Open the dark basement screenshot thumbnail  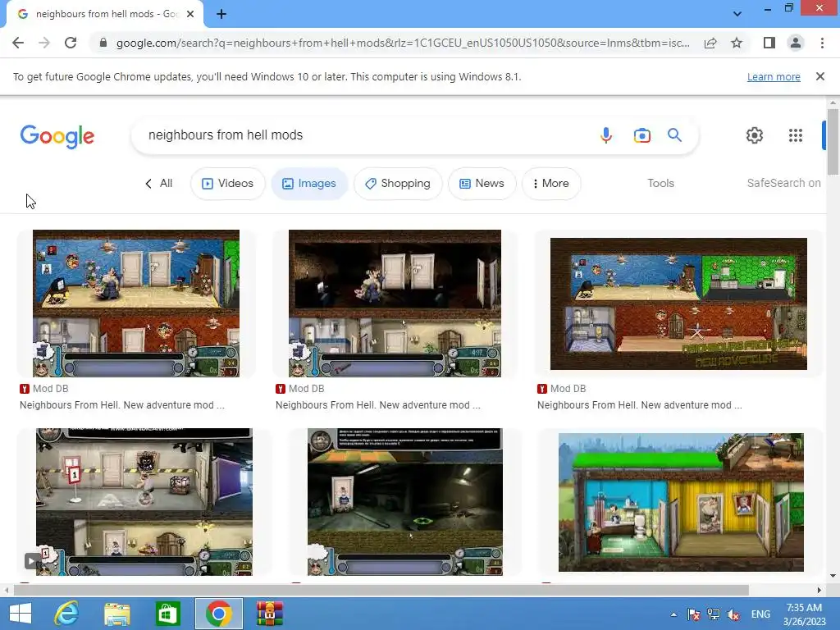click(x=405, y=501)
